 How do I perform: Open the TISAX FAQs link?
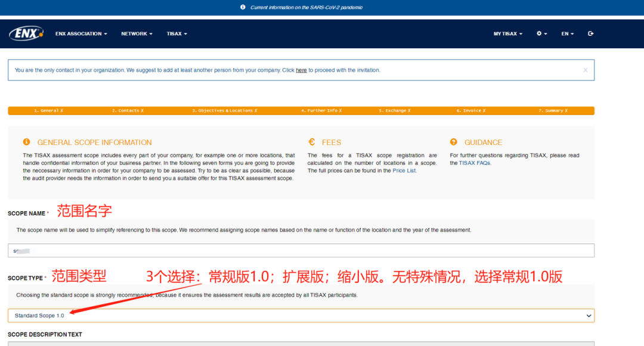[475, 163]
